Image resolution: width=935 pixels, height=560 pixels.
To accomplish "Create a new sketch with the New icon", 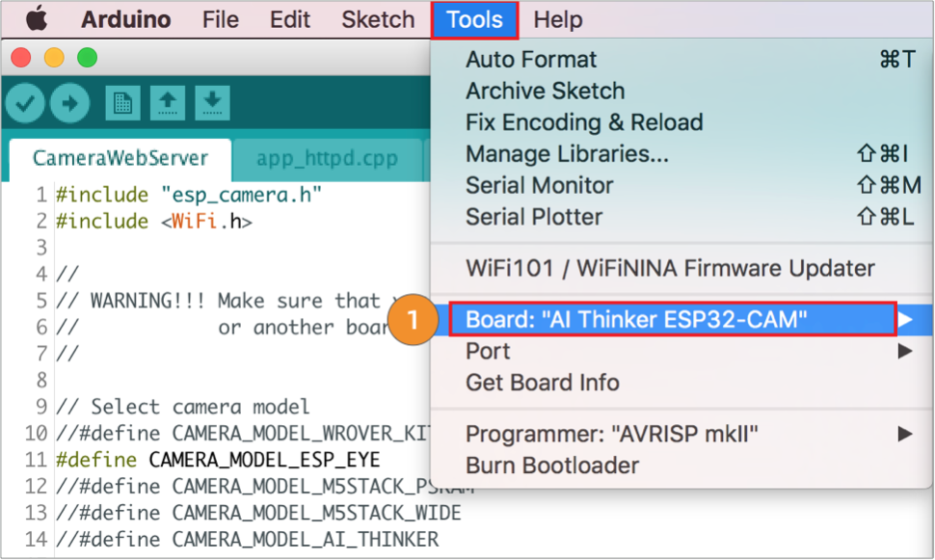I will pyautogui.click(x=122, y=103).
